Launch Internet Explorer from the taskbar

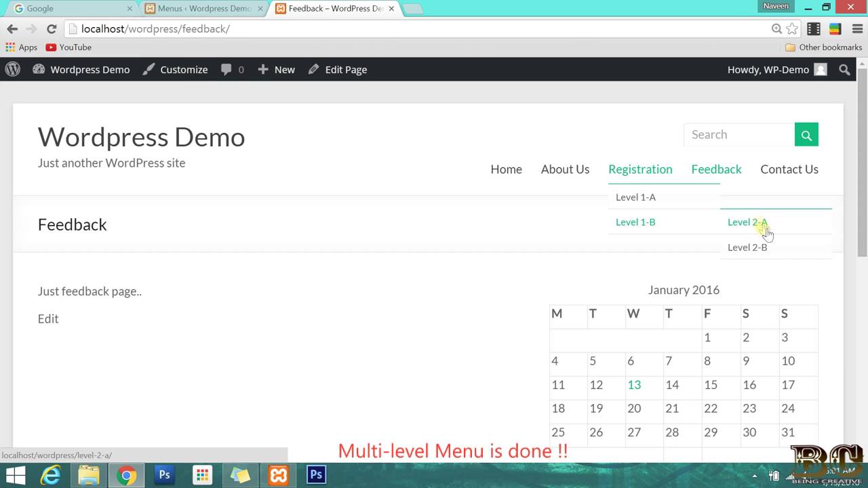coord(51,475)
